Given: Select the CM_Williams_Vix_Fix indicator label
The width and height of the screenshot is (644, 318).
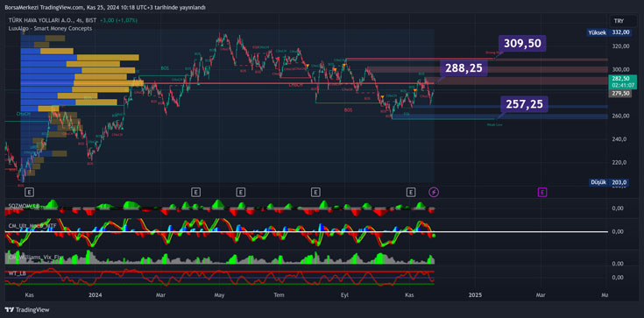Looking at the screenshot, I should pyautogui.click(x=36, y=258).
